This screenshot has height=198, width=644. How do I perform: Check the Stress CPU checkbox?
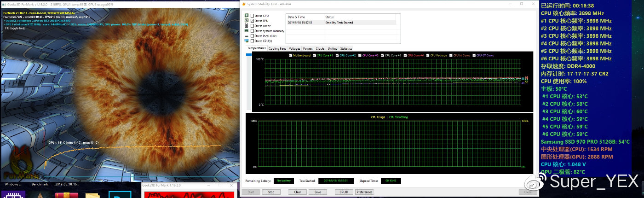tap(252, 16)
